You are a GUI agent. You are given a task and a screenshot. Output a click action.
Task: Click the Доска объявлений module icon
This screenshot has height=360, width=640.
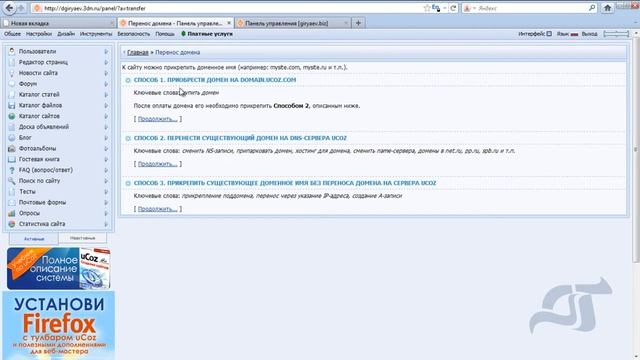(x=12, y=127)
